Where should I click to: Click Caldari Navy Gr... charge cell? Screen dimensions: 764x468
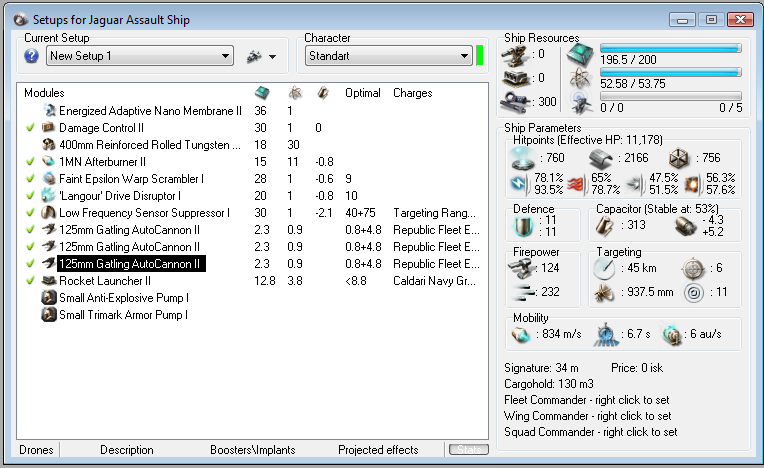(x=434, y=281)
